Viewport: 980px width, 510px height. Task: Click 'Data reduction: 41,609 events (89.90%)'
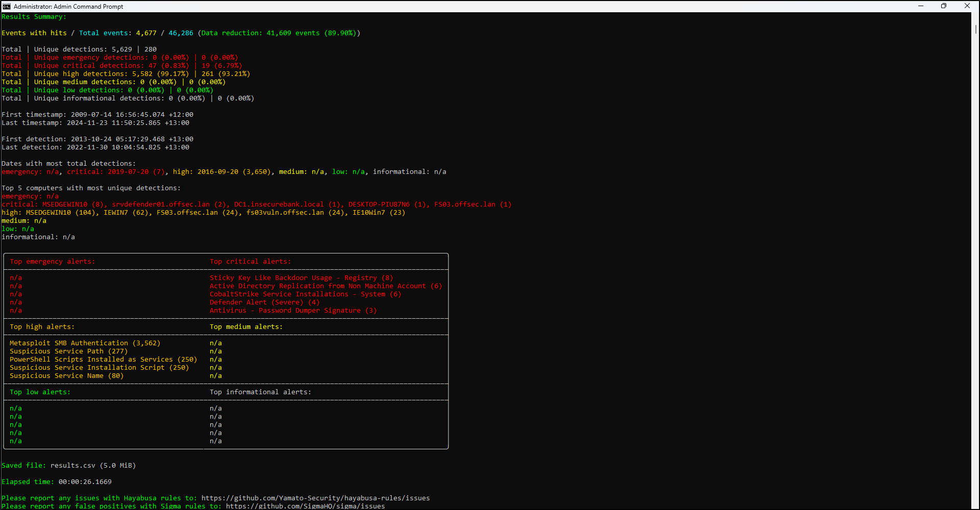tap(279, 33)
